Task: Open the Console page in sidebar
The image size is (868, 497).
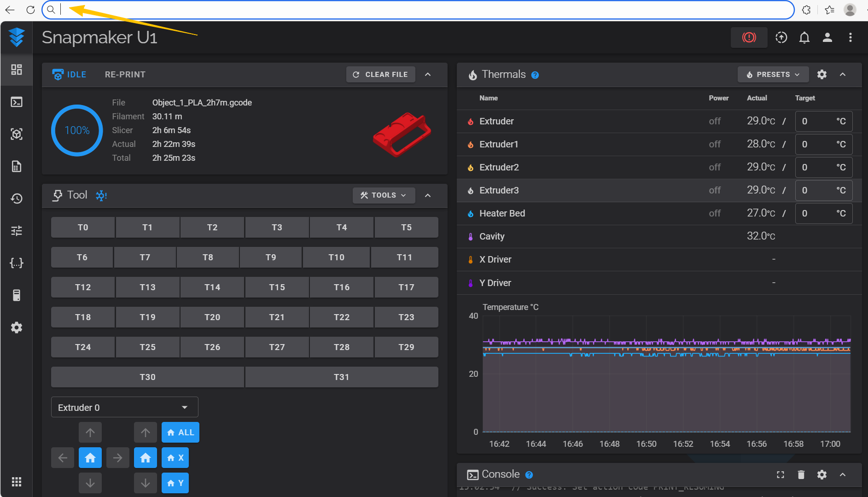Action: [17, 102]
